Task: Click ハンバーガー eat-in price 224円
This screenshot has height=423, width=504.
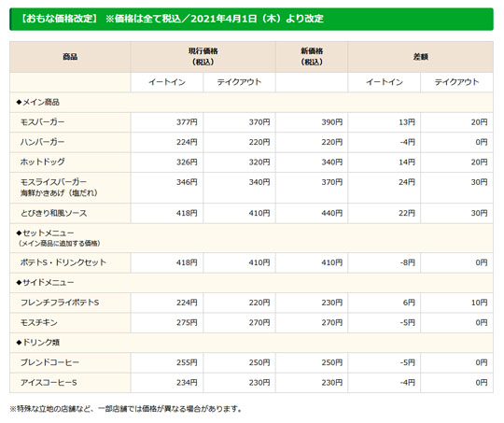Action: click(187, 142)
